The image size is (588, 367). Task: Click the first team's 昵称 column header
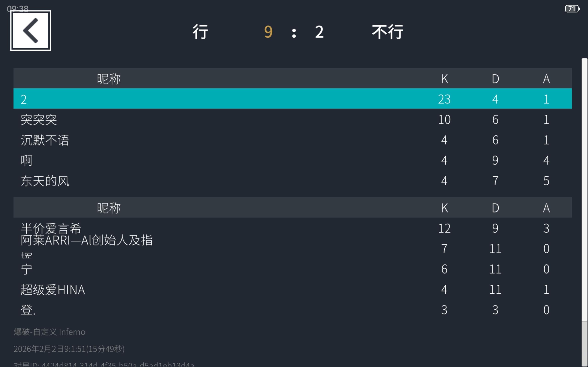[109, 79]
